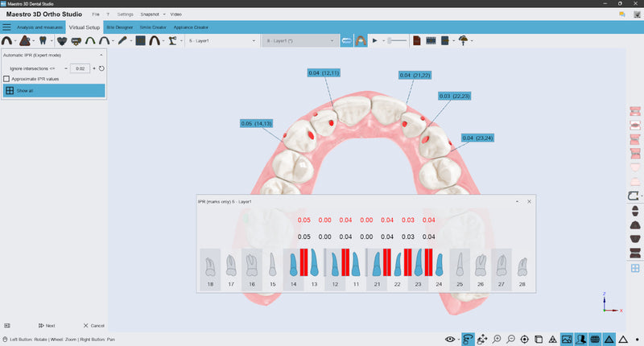The height and width of the screenshot is (346, 644).
Task: Click the play animation button
Action: point(374,39)
